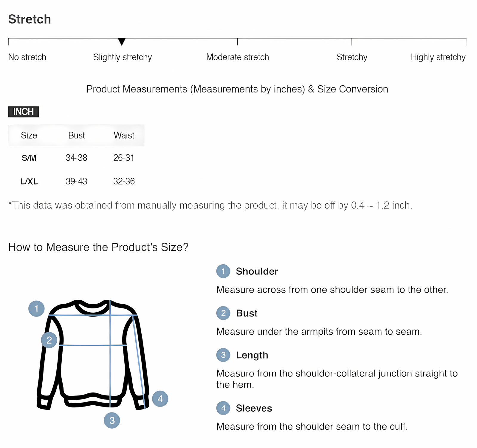This screenshot has width=477, height=448.
Task: Click the Size column header
Action: click(29, 135)
